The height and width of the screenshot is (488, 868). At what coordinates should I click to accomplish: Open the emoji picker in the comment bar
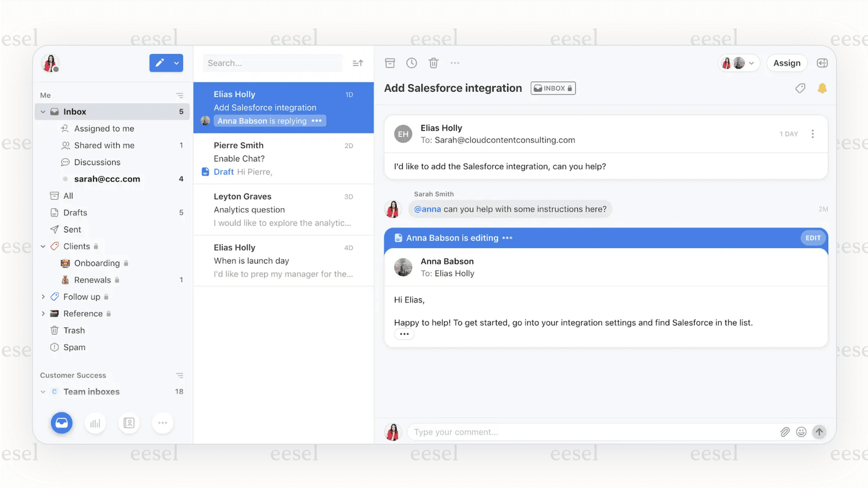pyautogui.click(x=801, y=432)
